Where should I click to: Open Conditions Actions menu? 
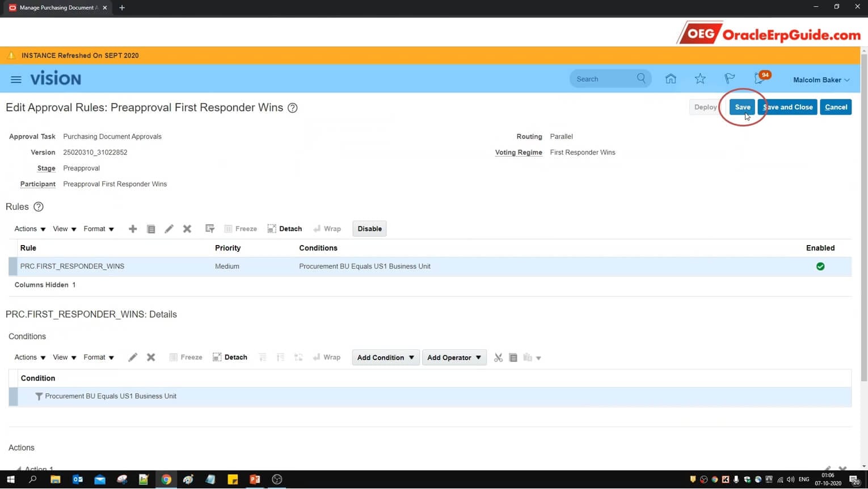(x=30, y=357)
